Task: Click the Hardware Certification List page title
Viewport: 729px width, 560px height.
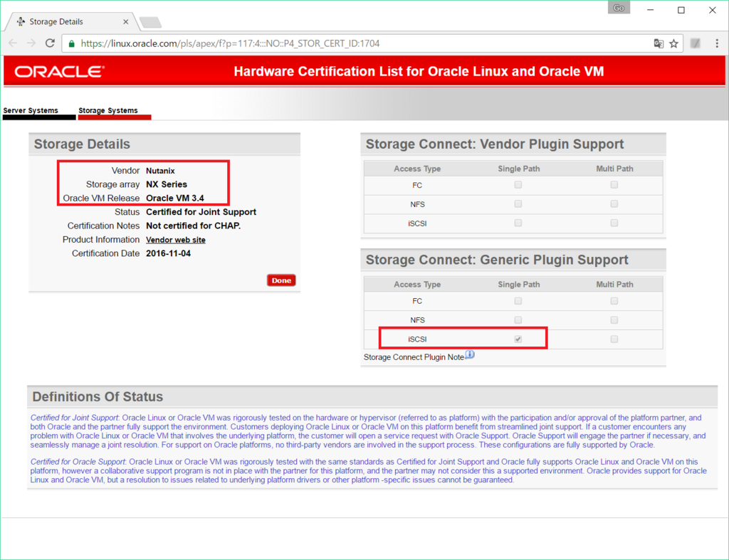Action: [419, 72]
